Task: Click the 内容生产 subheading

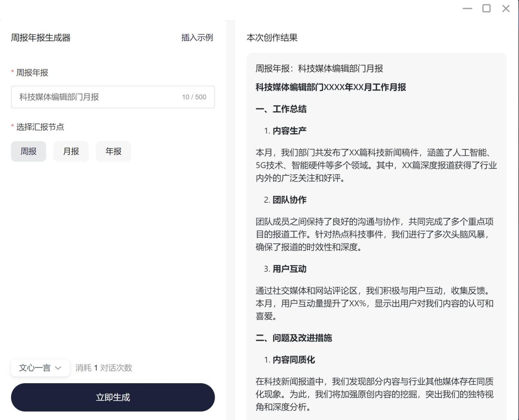Action: 290,130
